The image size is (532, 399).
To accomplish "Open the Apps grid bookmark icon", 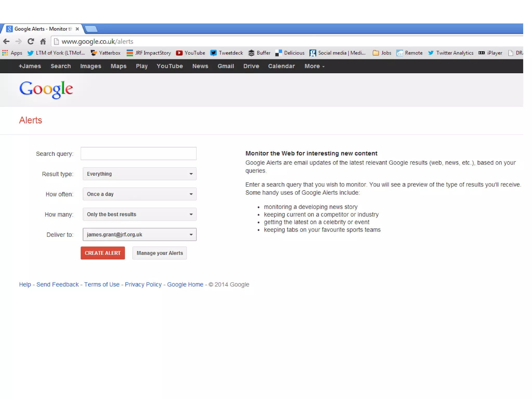I will (x=5, y=53).
